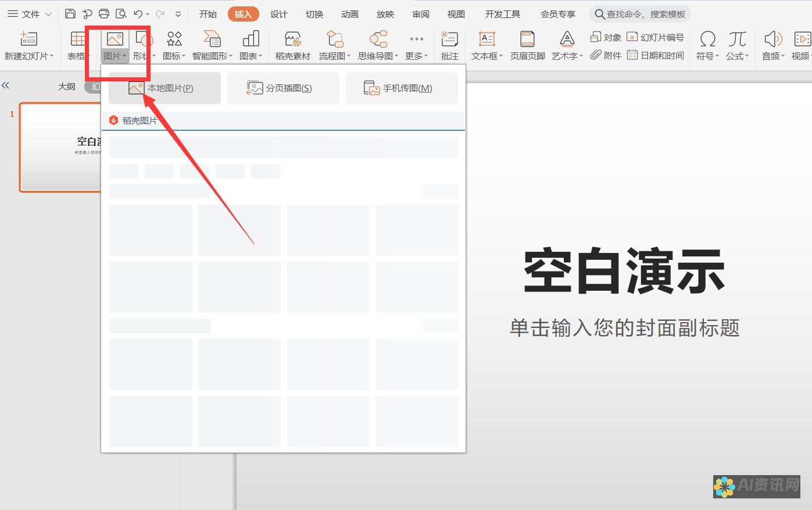Click the print icon in quick access bar
812x510 pixels.
[104, 13]
